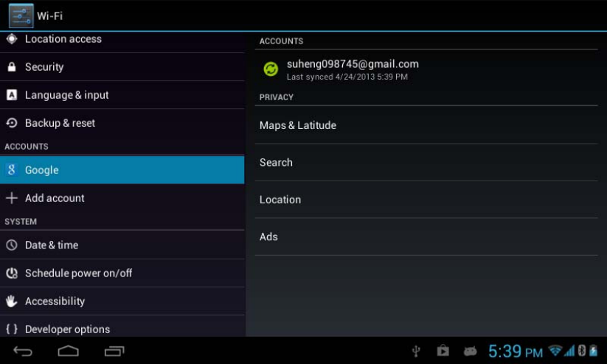Tap the Android debugging notification icon
The height and width of the screenshot is (364, 607).
point(470,351)
